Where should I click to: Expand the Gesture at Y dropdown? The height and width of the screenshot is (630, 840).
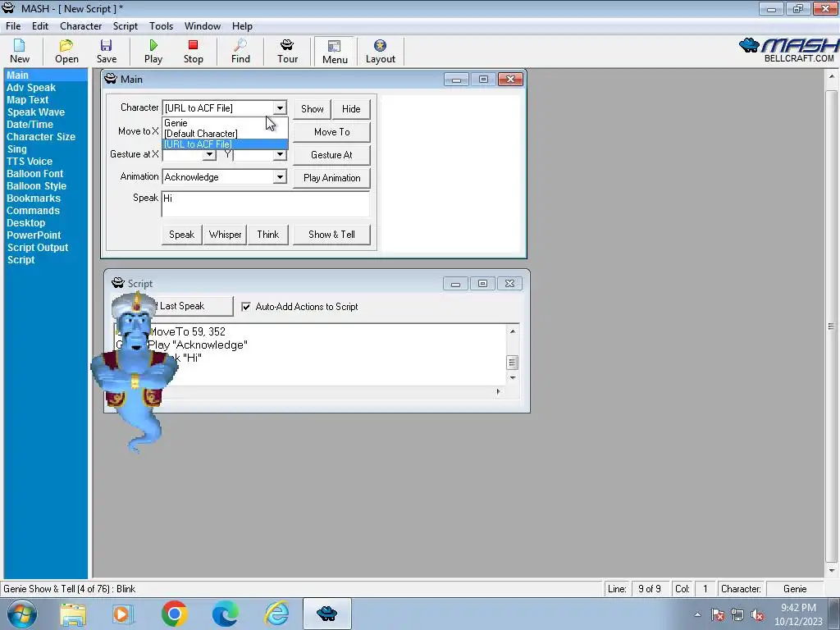280,155
